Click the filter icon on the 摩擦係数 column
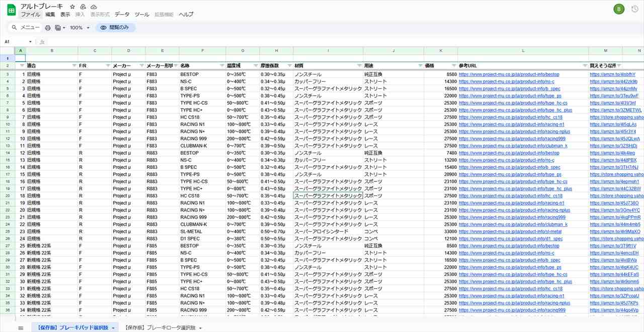 [289, 66]
